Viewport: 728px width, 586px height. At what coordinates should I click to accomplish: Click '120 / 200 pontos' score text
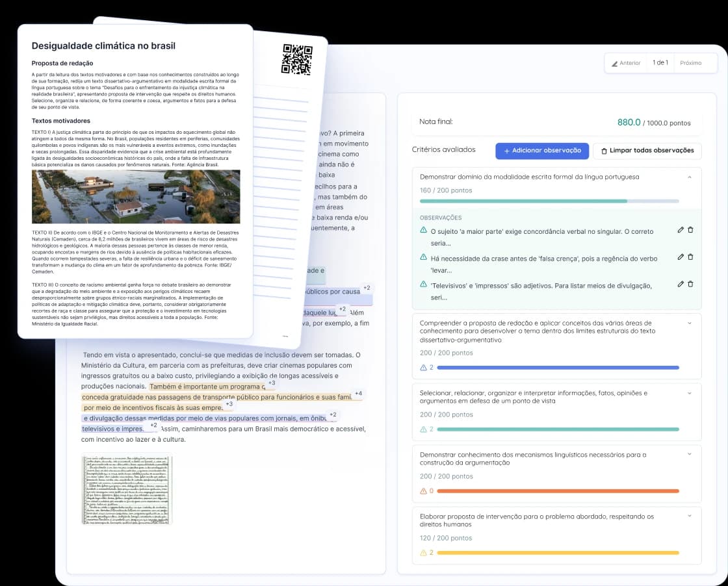coord(446,538)
